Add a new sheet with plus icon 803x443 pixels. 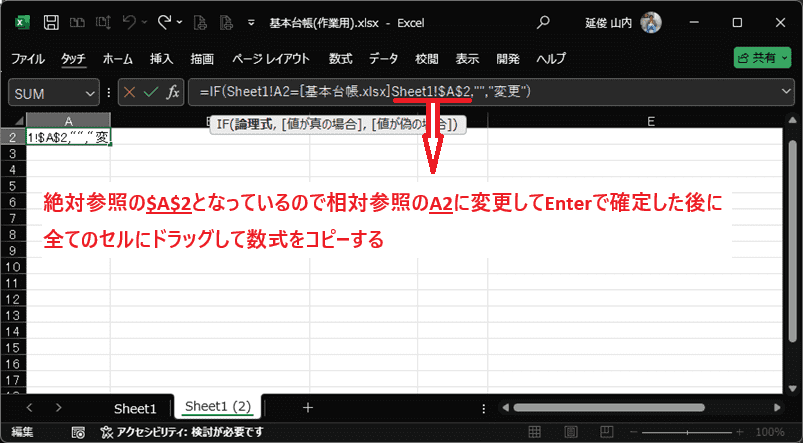pyautogui.click(x=308, y=408)
